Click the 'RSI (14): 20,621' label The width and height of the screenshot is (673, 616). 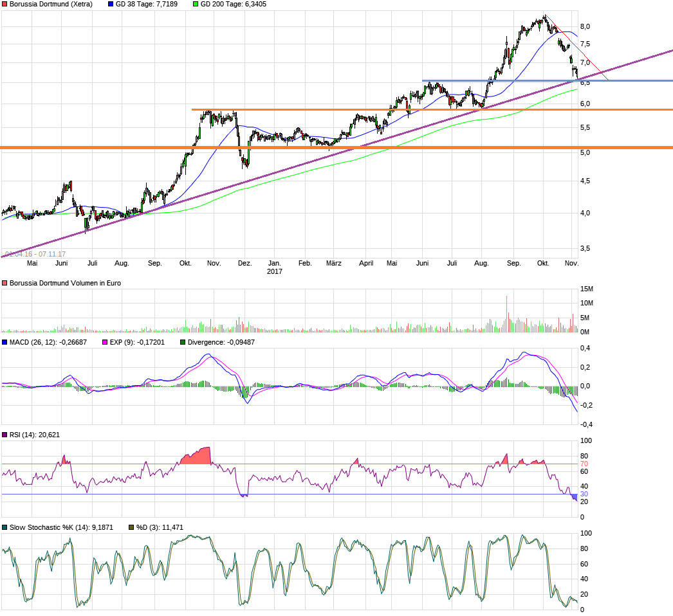pyautogui.click(x=35, y=435)
